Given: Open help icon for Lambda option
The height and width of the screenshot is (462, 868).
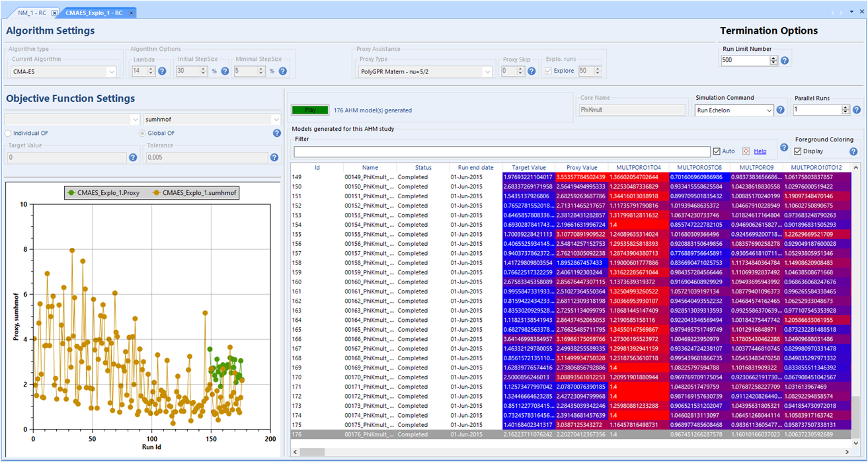Looking at the screenshot, I should coord(162,71).
